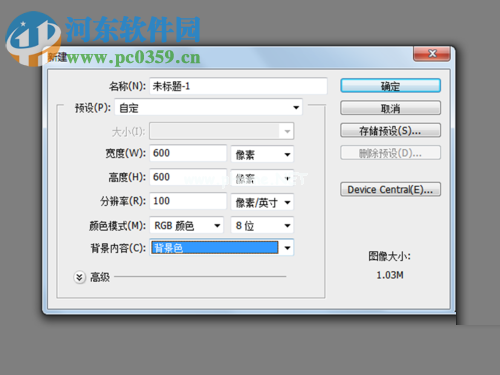Click the 图像大小 value 1.03M
The image size is (500, 375).
(x=390, y=275)
